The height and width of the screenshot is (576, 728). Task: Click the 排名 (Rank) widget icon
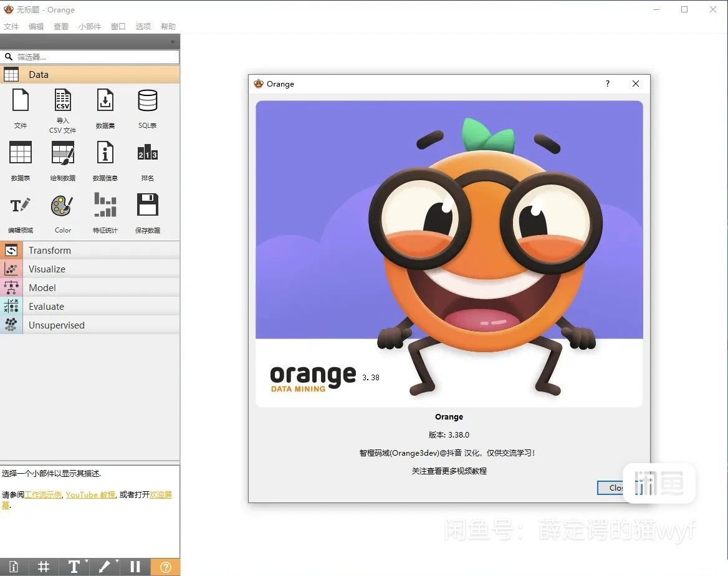(x=148, y=153)
